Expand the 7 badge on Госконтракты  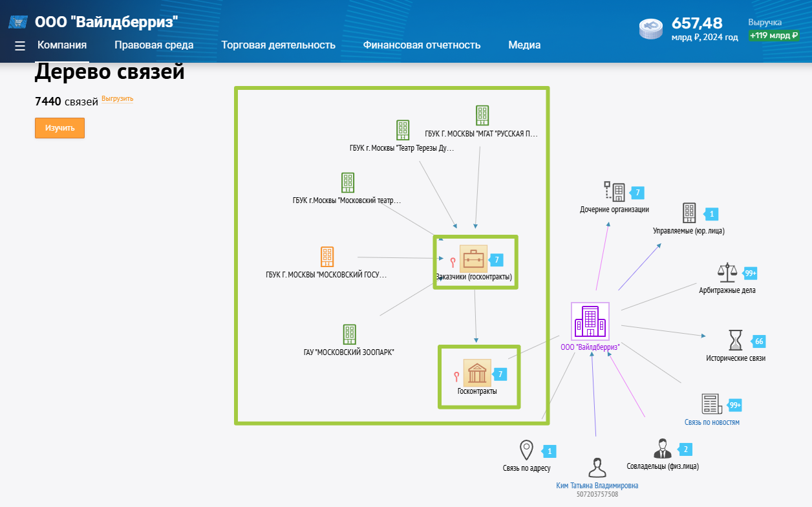[500, 374]
